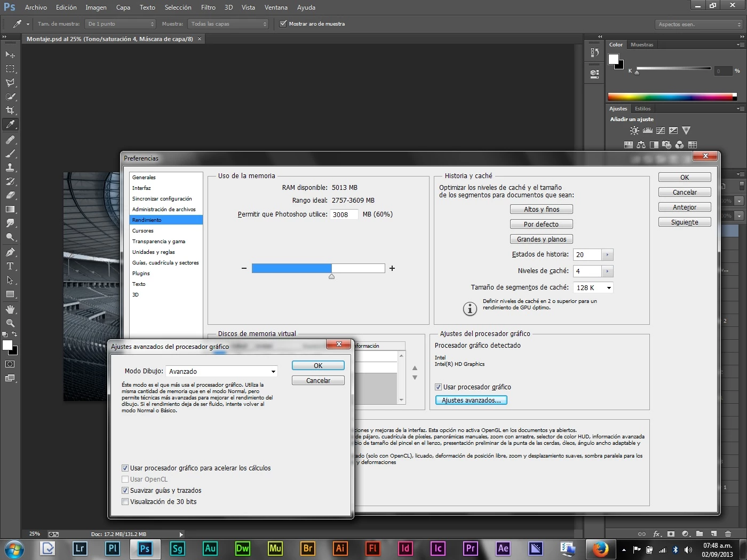This screenshot has width=747, height=560.
Task: Select Cursores in preferences list
Action: click(166, 231)
